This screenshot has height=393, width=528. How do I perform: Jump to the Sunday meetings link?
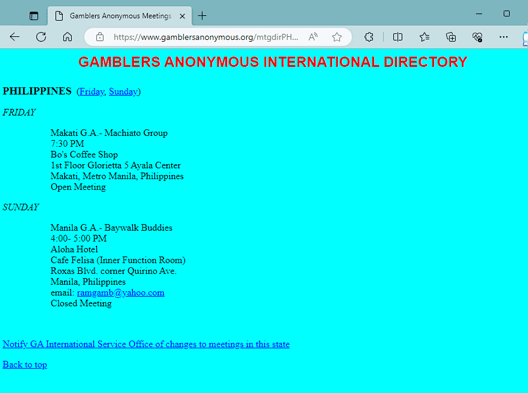pyautogui.click(x=123, y=92)
